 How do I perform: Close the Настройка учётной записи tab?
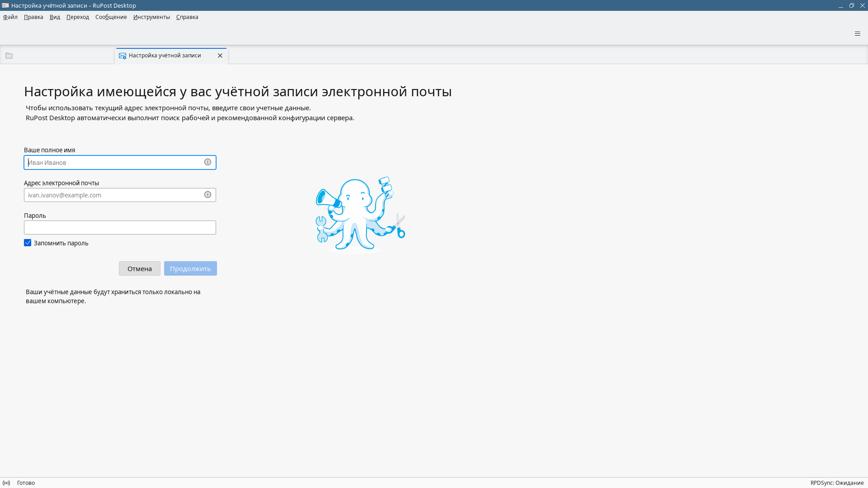(x=220, y=56)
